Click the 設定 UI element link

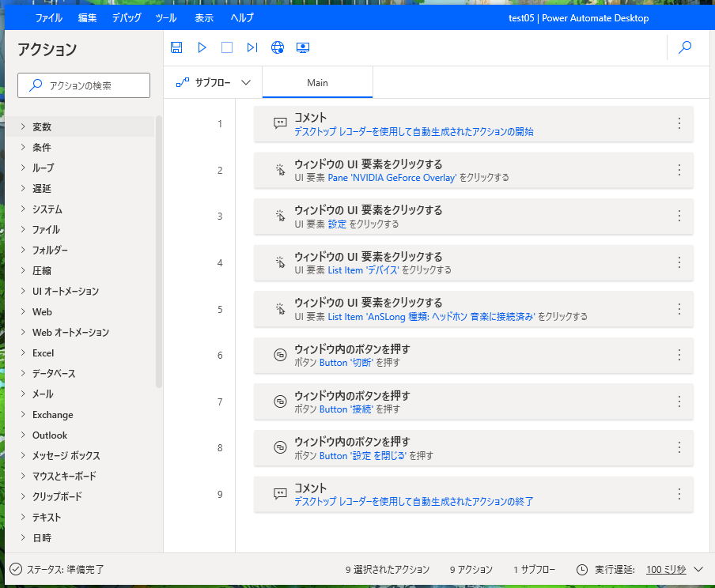point(338,224)
